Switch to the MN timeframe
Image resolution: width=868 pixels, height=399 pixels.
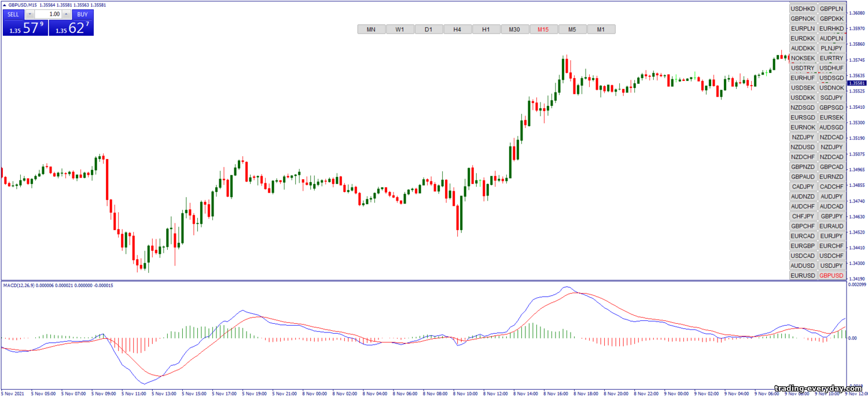click(x=371, y=29)
